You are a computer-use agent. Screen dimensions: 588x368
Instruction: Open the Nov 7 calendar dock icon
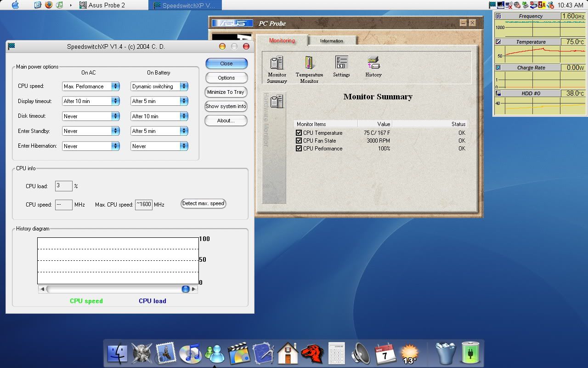pos(385,353)
